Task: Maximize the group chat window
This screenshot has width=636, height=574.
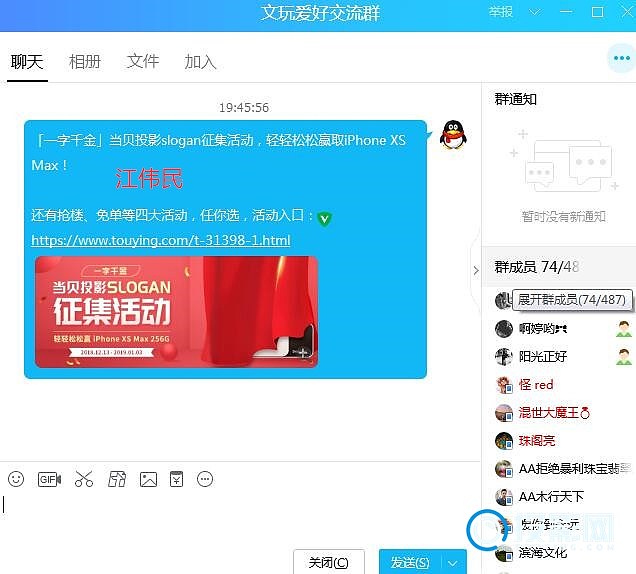Action: 597,12
